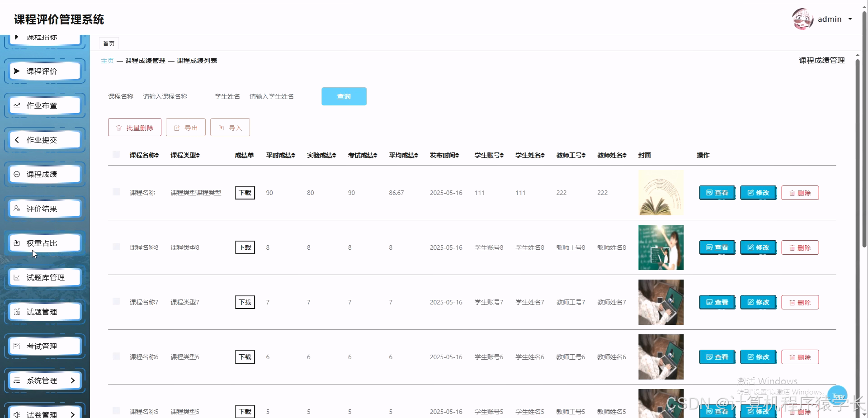The image size is (868, 418).
Task: Click the 作业提交 left-arrow icon
Action: pyautogui.click(x=17, y=140)
